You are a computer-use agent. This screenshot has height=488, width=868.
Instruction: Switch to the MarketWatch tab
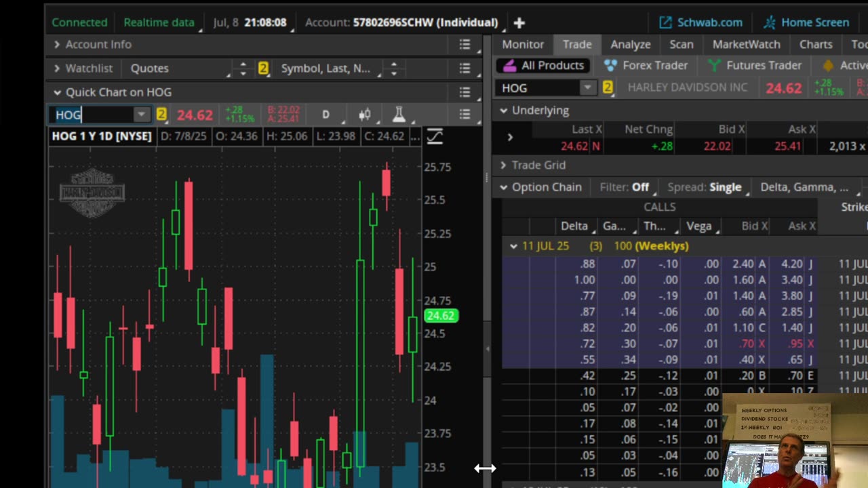coord(746,44)
